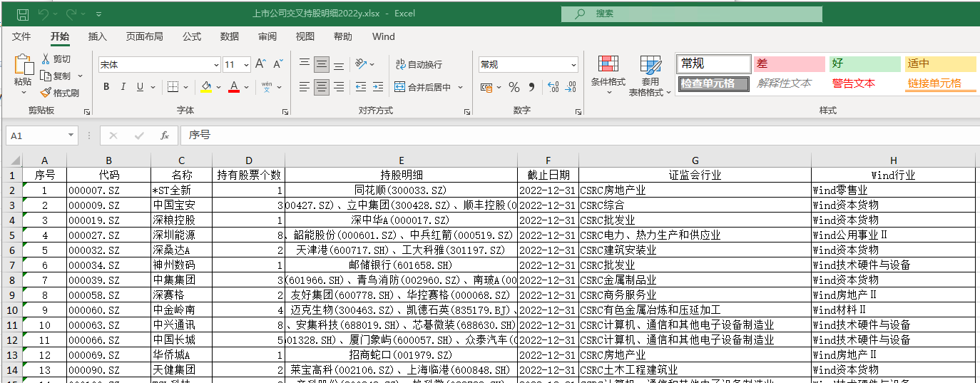Click Merge & Center (合并后居中)
The height and width of the screenshot is (383, 980).
pyautogui.click(x=423, y=87)
